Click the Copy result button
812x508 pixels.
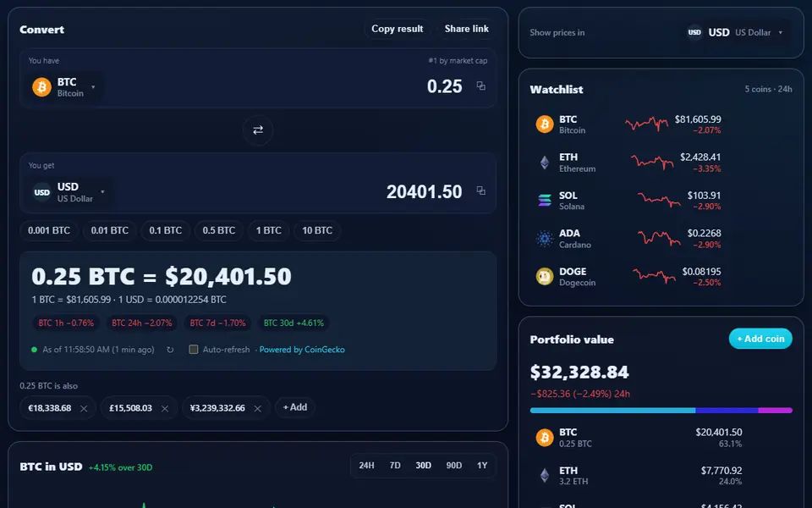coord(398,29)
